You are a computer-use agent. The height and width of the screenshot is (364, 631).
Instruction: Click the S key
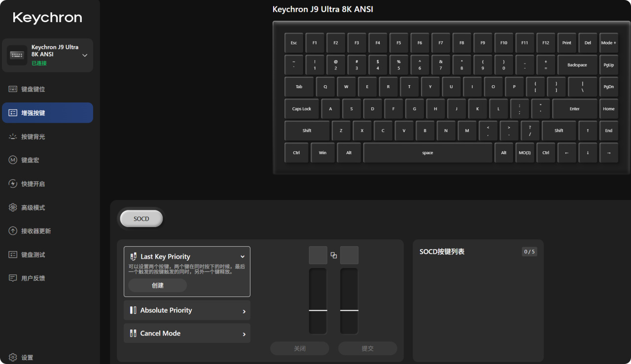(x=351, y=109)
